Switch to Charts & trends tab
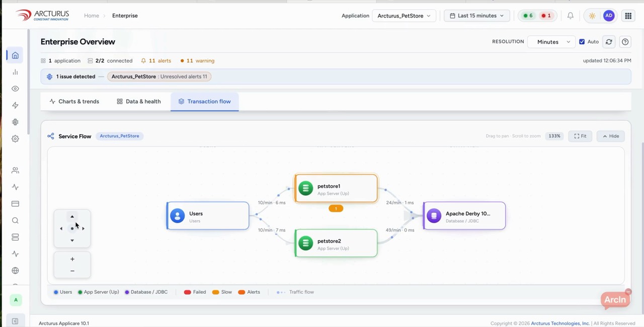The height and width of the screenshot is (327, 644). click(74, 101)
